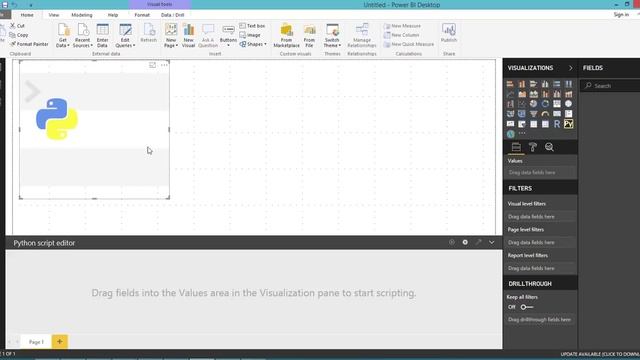Select the map visual

[x=569, y=104]
